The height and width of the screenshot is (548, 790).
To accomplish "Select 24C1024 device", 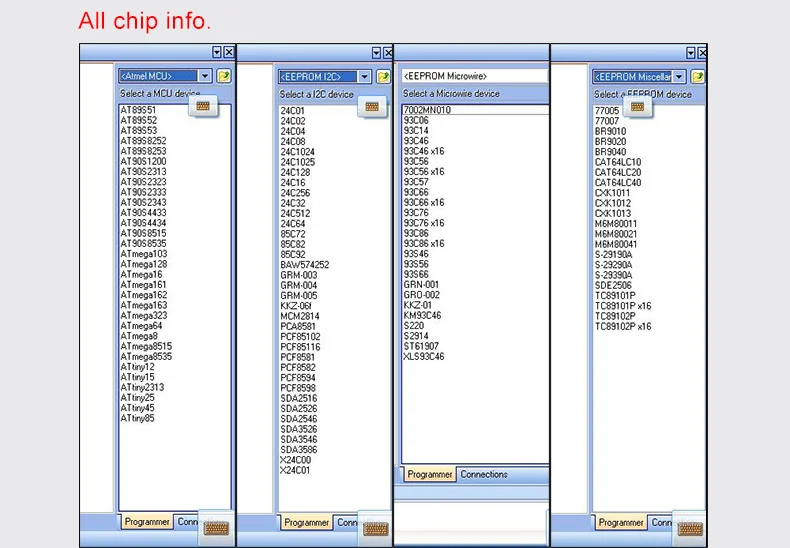I will tap(298, 152).
